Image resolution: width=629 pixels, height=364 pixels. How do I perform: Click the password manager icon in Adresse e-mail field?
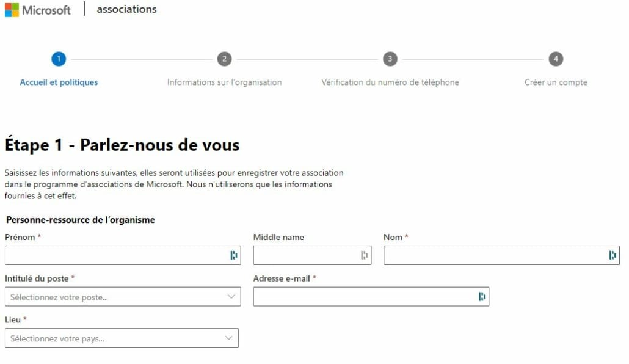point(482,297)
